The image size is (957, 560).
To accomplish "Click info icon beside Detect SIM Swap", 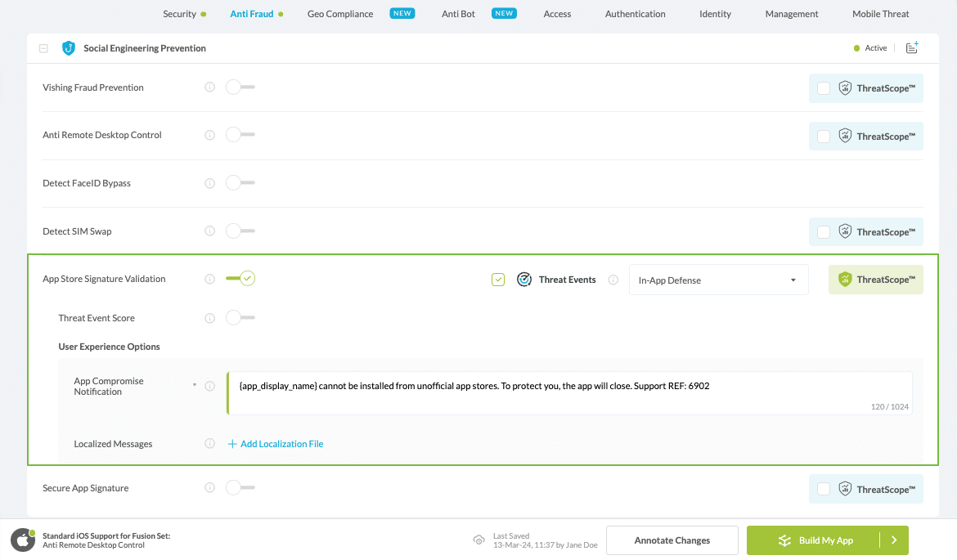I will click(x=209, y=231).
